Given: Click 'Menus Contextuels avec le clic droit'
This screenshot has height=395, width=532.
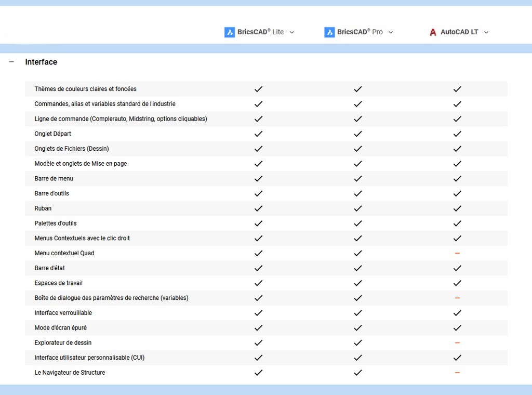Looking at the screenshot, I should [82, 238].
